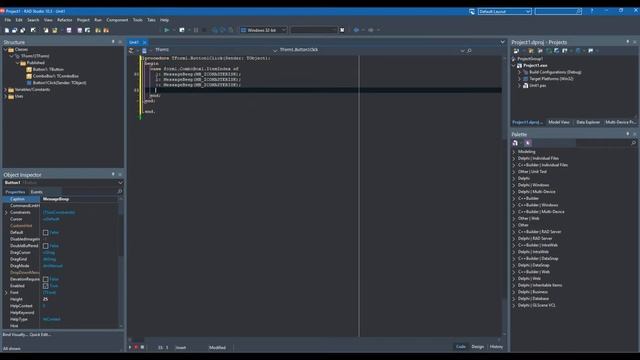Image resolution: width=640 pixels, height=360 pixels.
Task: Switch to the Data Explorer tab
Action: click(588, 122)
